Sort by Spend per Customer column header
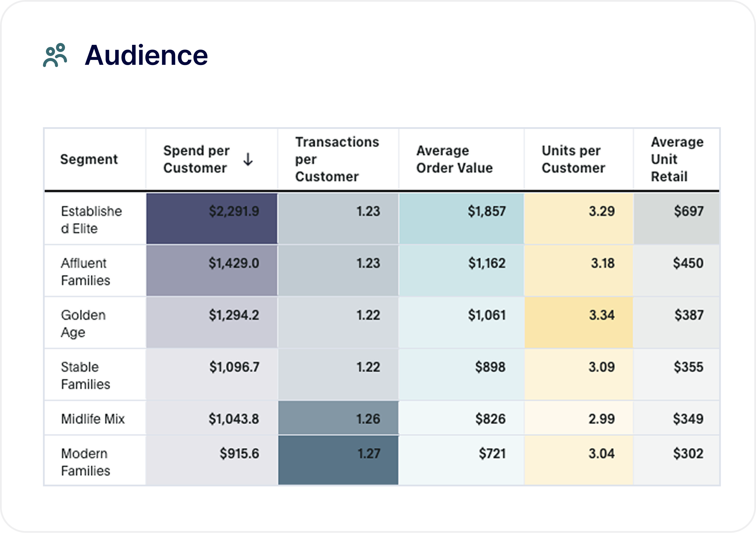756x533 pixels. 196,160
